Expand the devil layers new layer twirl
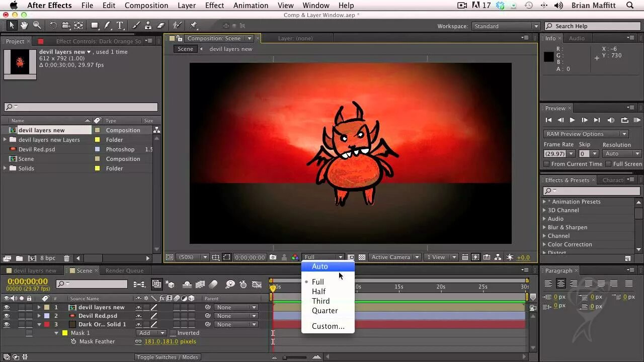This screenshot has width=644, height=362. pyautogui.click(x=39, y=307)
